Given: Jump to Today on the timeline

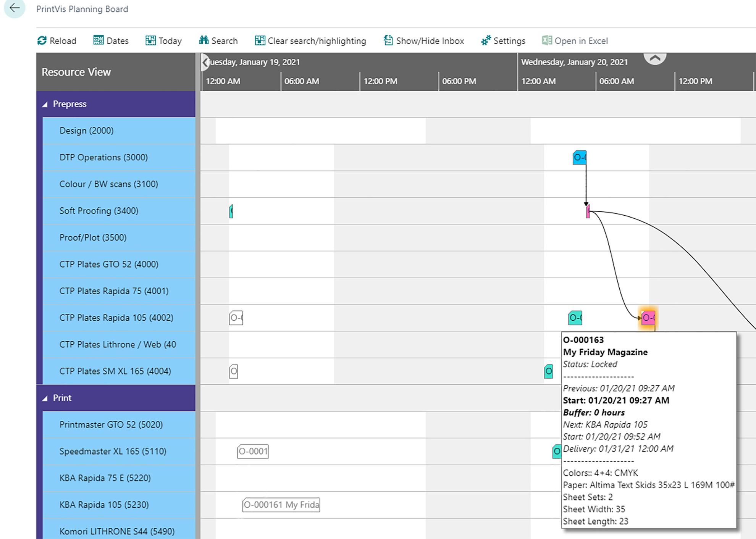Looking at the screenshot, I should [163, 40].
